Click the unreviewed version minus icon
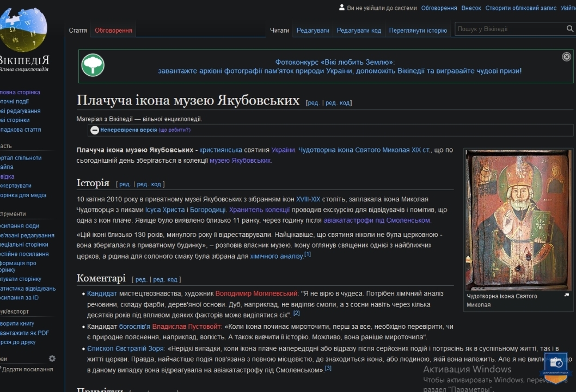Viewport: 576px width, 392px height. tap(95, 130)
